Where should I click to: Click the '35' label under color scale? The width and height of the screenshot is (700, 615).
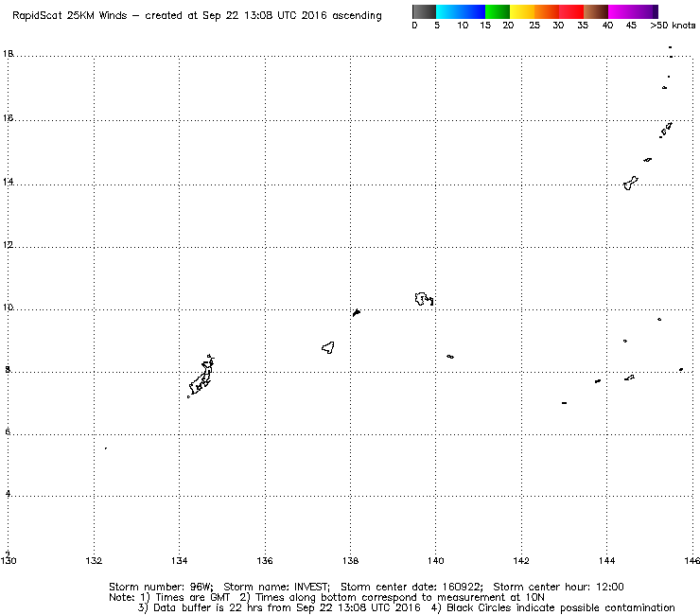tap(583, 26)
